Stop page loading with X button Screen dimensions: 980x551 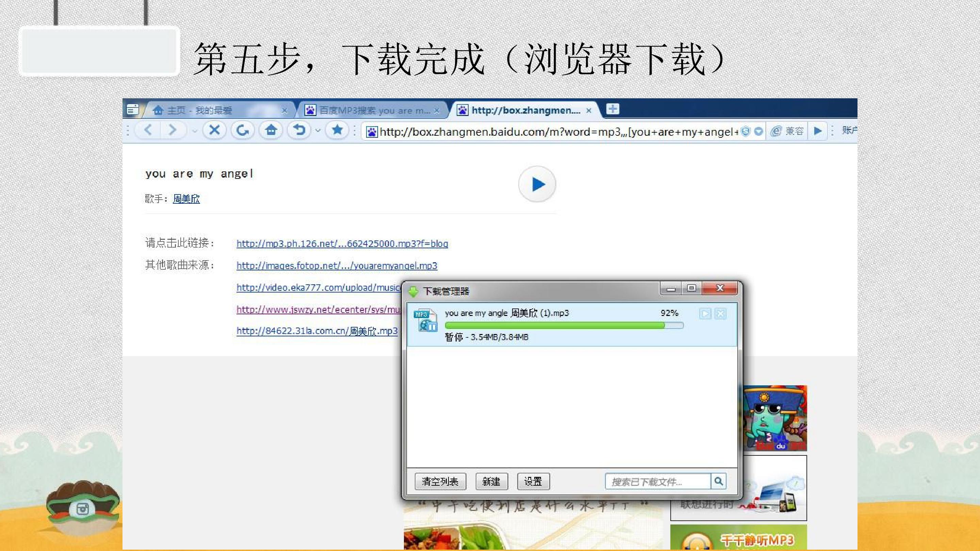coord(215,130)
